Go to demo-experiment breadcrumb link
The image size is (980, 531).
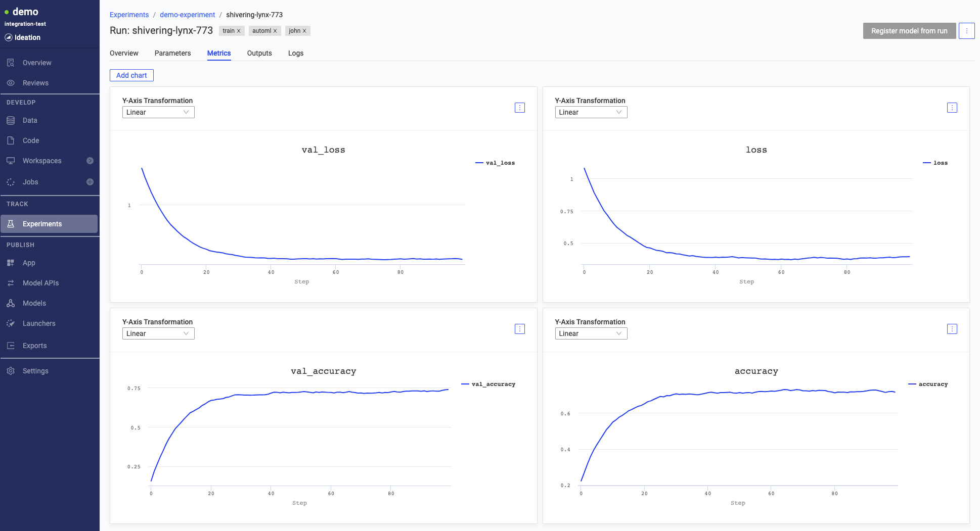pos(187,15)
